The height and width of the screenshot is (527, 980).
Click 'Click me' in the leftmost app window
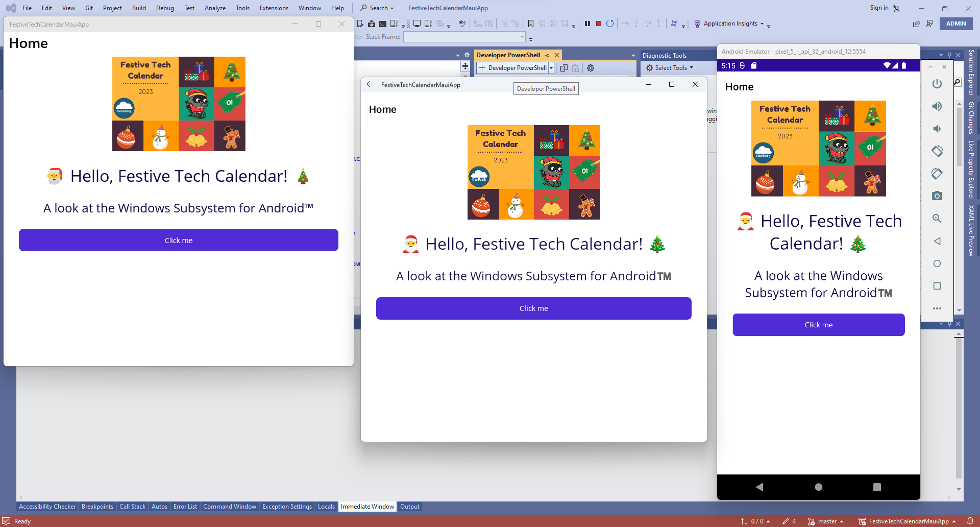click(179, 240)
